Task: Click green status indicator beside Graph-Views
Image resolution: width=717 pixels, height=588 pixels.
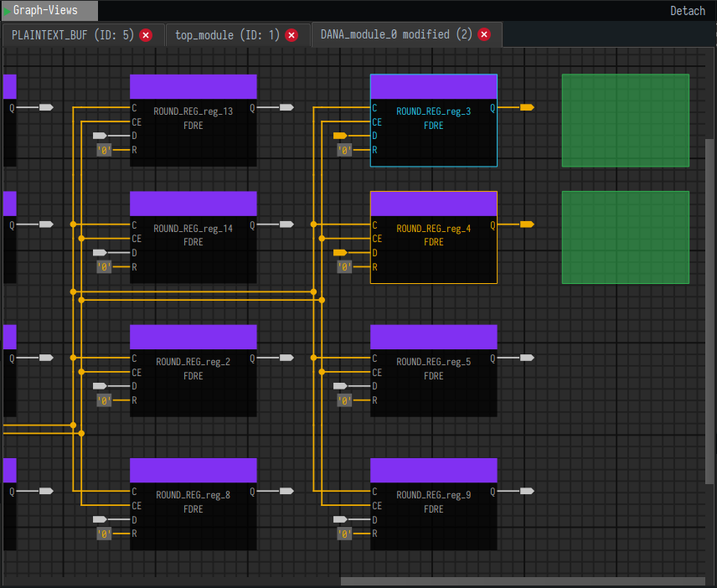Action: click(8, 12)
